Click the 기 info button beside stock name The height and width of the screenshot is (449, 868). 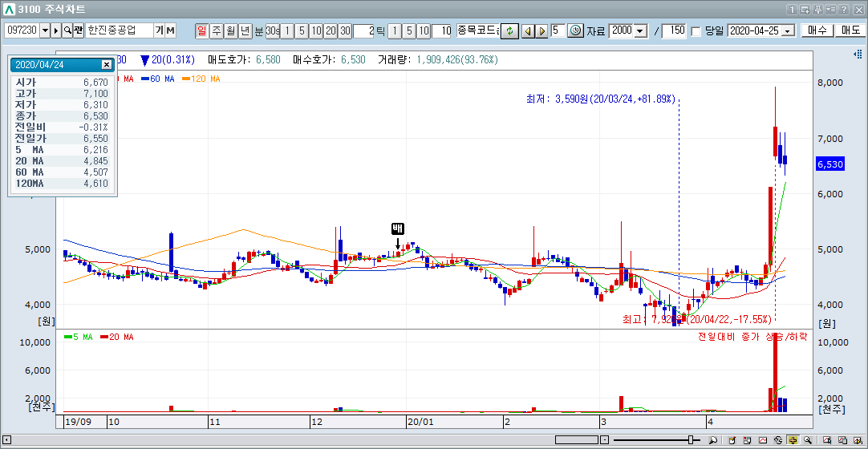pyautogui.click(x=160, y=31)
